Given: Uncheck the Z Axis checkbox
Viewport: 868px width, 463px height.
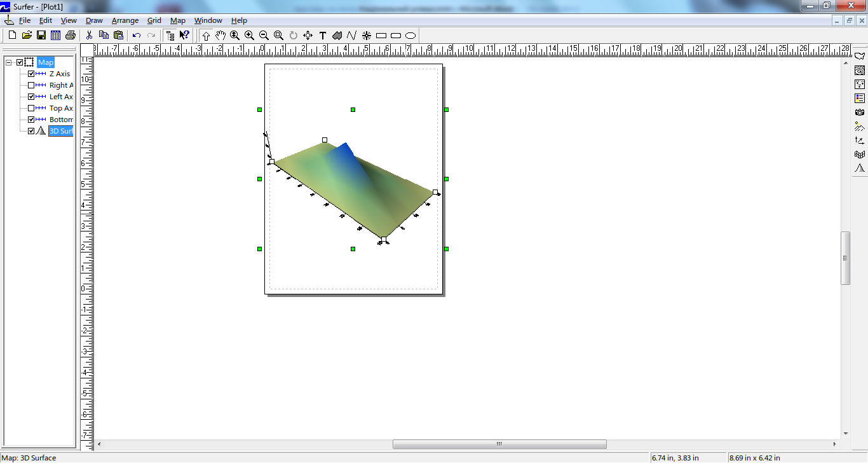Looking at the screenshot, I should [x=31, y=74].
